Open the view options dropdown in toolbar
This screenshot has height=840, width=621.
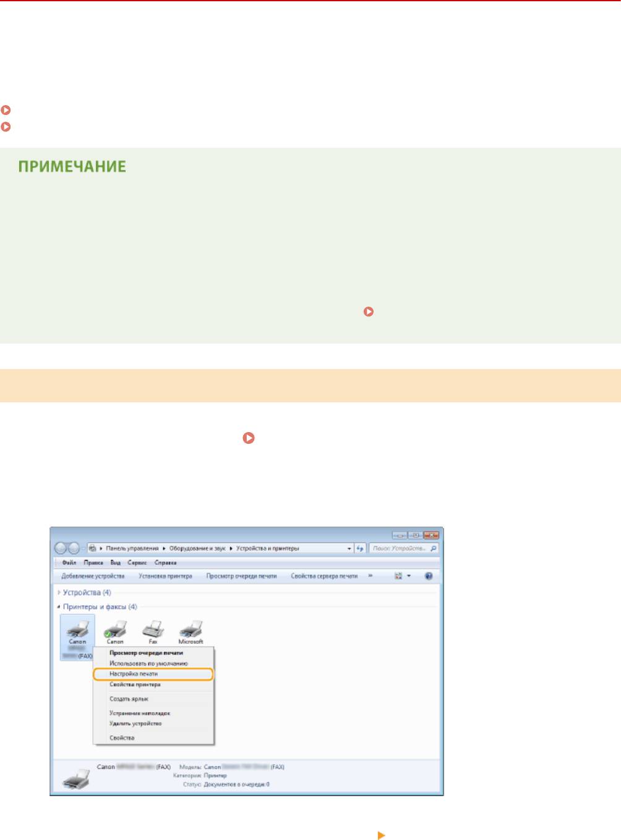coord(409,576)
